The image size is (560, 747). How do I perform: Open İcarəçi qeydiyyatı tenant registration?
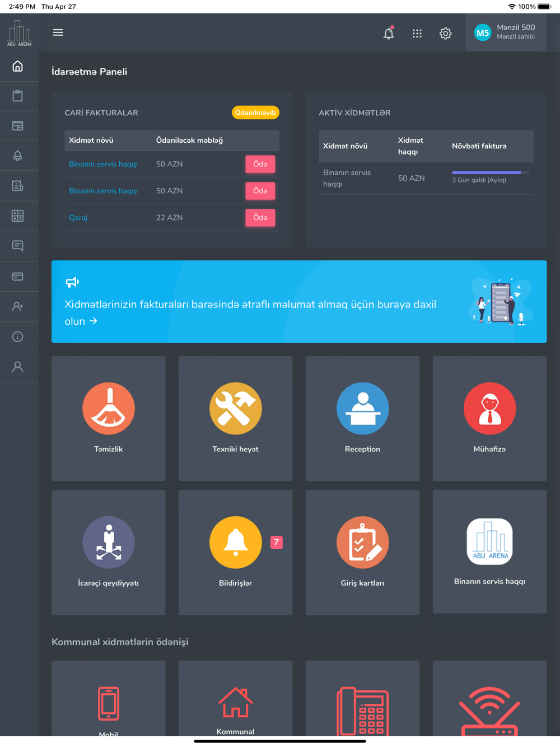pos(109,552)
